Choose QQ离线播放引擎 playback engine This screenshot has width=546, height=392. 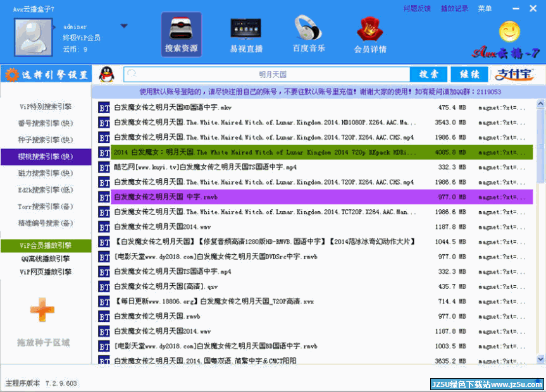46,259
